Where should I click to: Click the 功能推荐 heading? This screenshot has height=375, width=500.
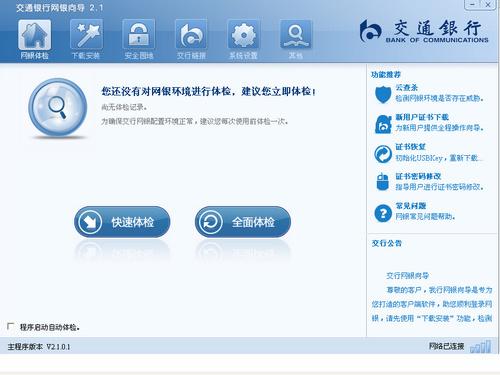pos(386,75)
